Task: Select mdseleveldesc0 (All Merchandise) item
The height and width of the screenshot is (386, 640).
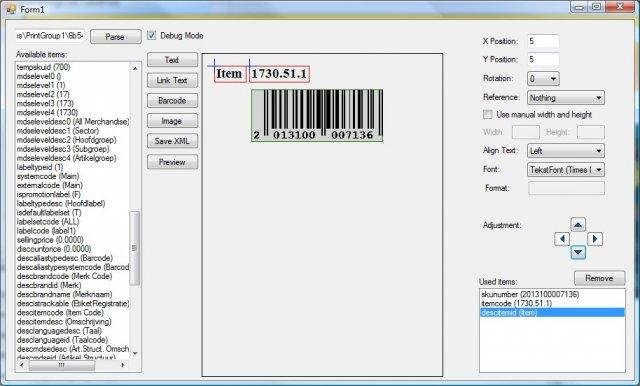Action: [73, 122]
